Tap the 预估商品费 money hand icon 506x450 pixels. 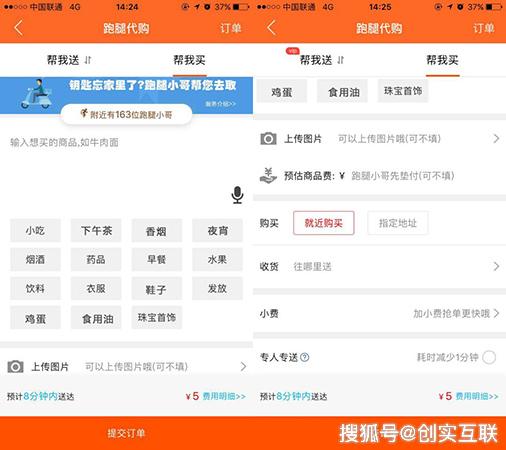268,175
